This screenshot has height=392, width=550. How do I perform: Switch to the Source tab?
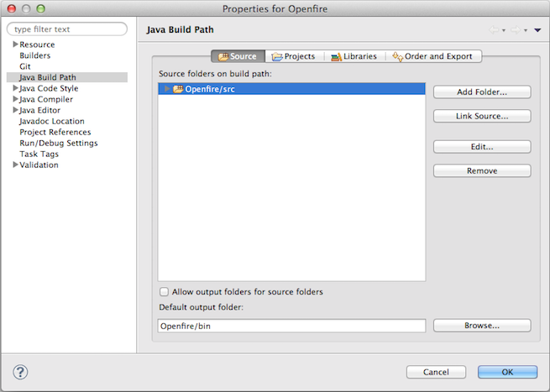coord(238,56)
